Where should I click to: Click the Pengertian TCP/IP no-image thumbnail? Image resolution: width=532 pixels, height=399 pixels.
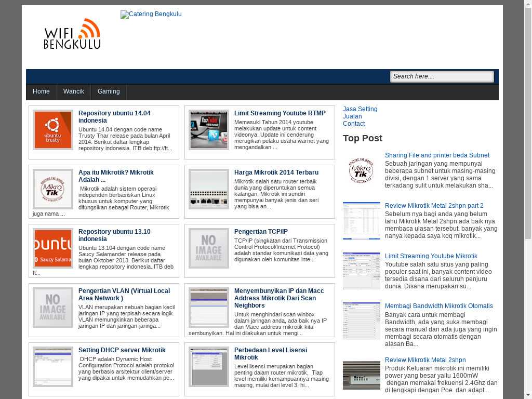(x=209, y=248)
